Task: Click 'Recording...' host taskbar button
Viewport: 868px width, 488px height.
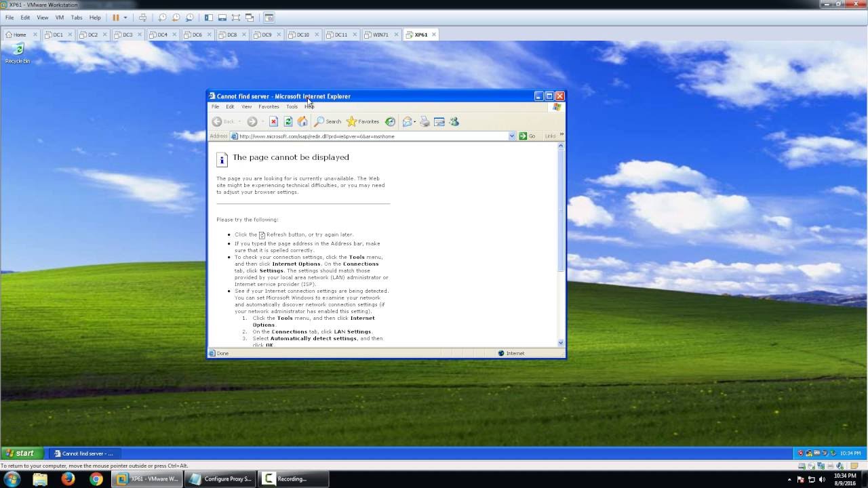Action: (x=294, y=479)
